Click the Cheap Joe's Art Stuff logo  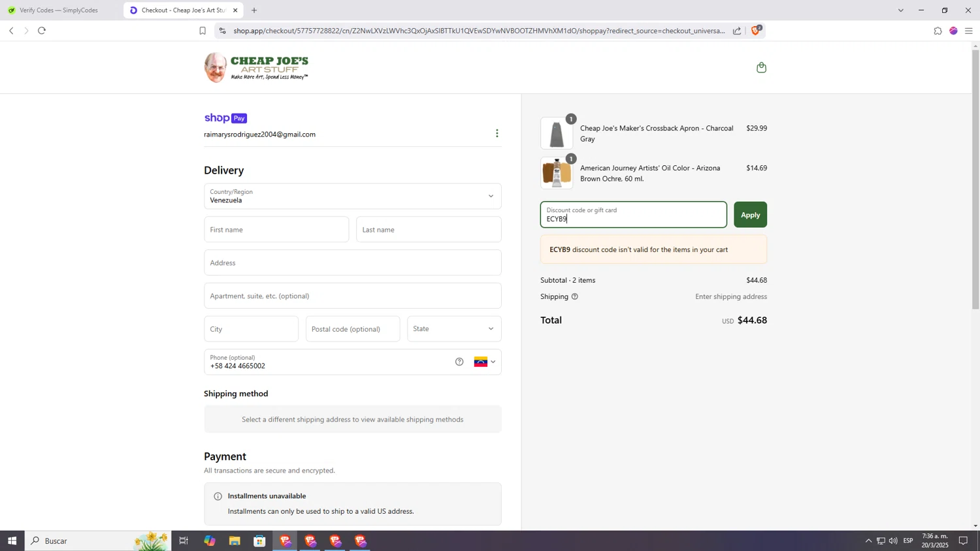pos(256,67)
